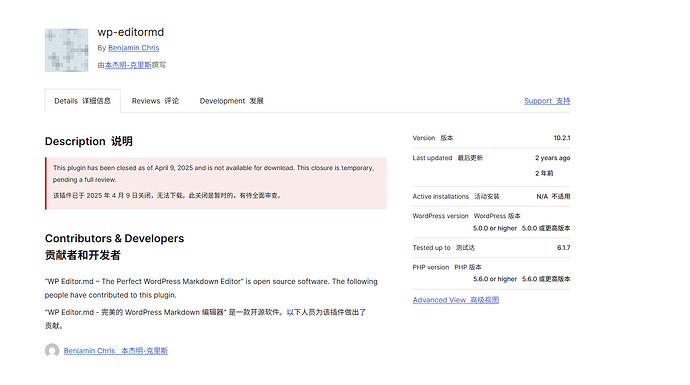Click the Description 说明 heading
The width and height of the screenshot is (690, 385).
[88, 141]
